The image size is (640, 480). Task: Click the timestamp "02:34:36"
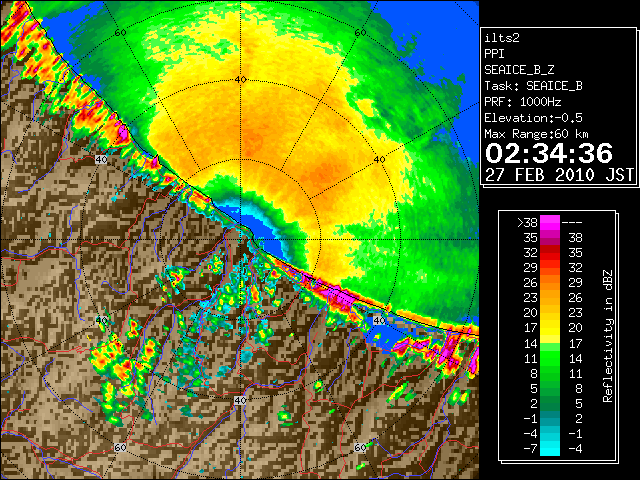coord(549,153)
